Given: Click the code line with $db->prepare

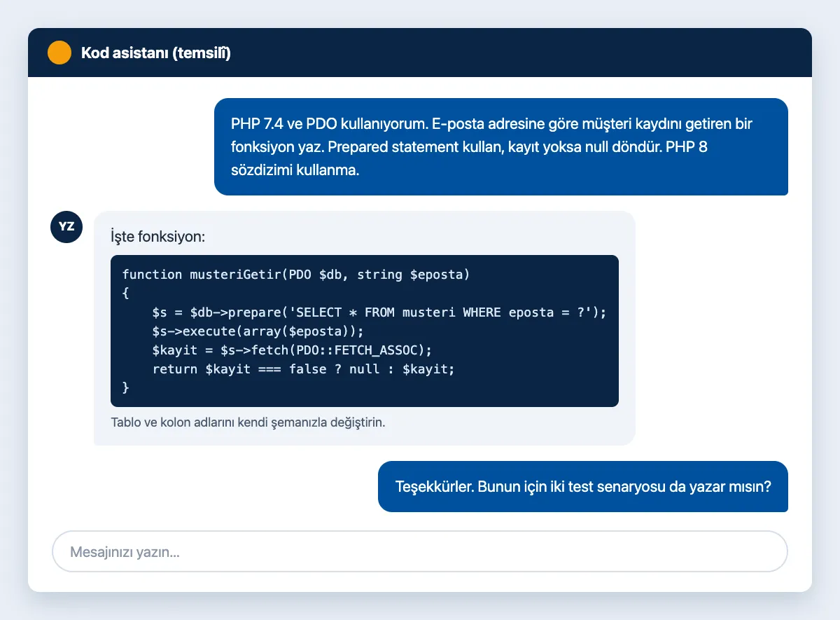Looking at the screenshot, I should coord(379,312).
